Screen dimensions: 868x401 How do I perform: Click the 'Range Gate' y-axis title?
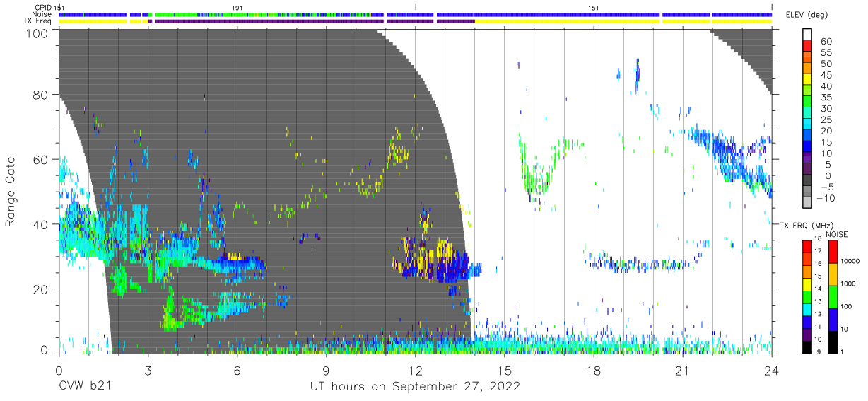[11, 192]
